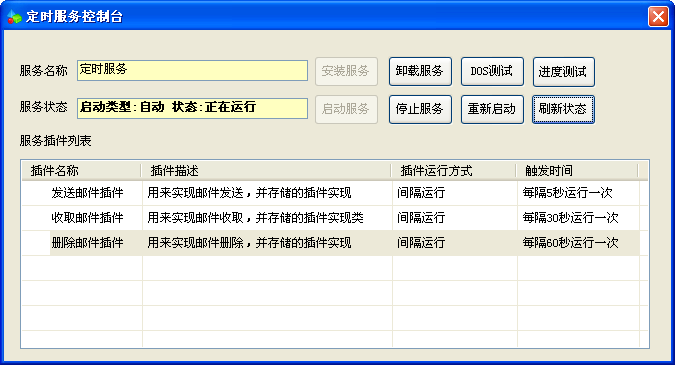Viewport: 675px width, 365px height.
Task: Start the 进度测试 button
Action: (x=564, y=71)
